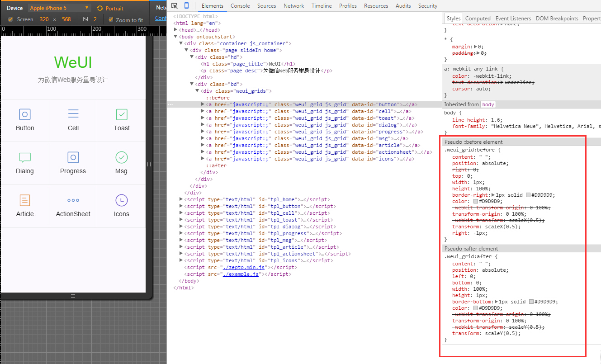Select the h1 page_title element row
The width and height of the screenshot is (601, 364).
pos(248,64)
